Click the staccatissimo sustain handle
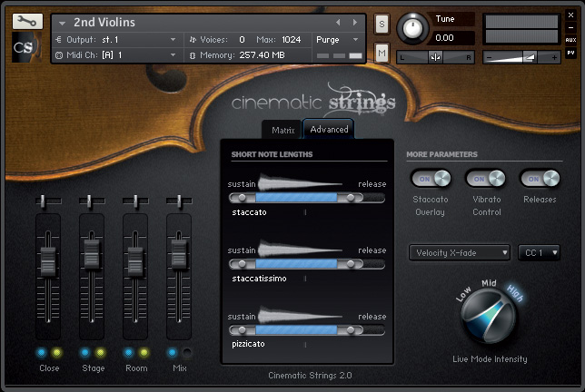585x392 pixels. tap(243, 264)
